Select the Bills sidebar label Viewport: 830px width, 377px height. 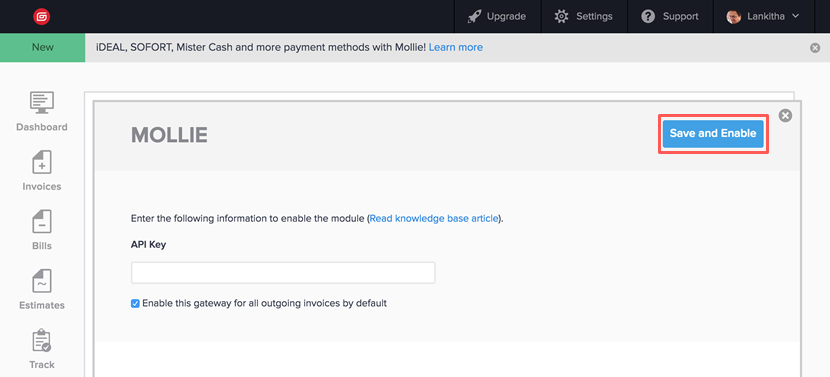pos(42,246)
